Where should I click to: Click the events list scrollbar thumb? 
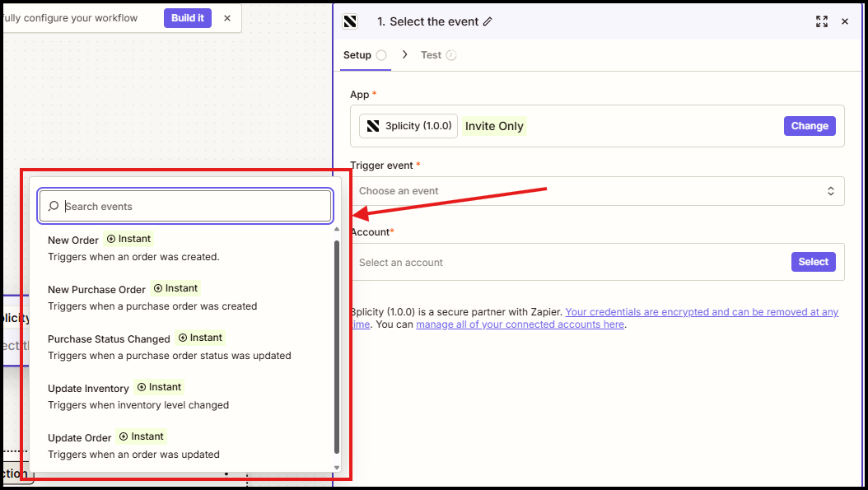click(x=337, y=348)
